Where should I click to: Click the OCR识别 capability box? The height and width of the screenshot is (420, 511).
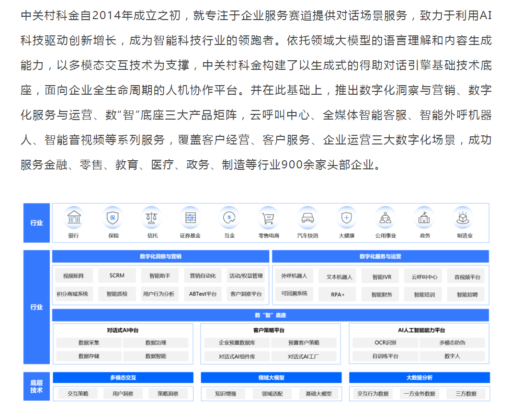[385, 343]
